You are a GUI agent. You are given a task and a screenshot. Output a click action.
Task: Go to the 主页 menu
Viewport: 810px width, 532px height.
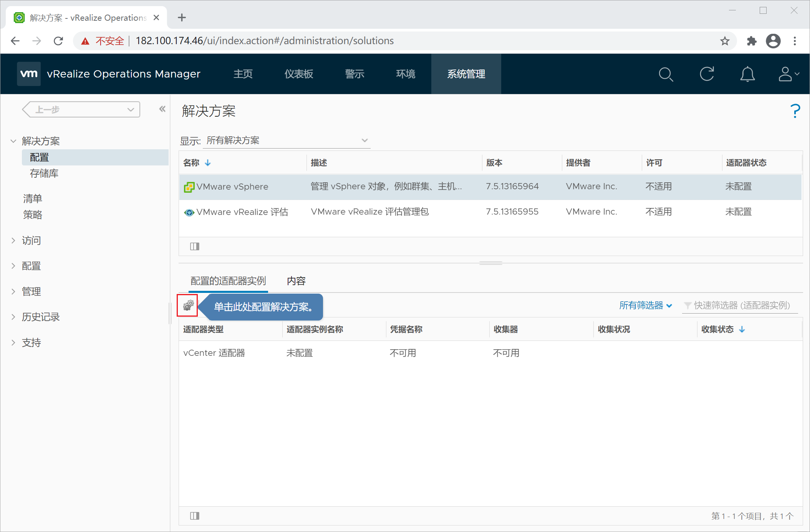click(x=243, y=74)
